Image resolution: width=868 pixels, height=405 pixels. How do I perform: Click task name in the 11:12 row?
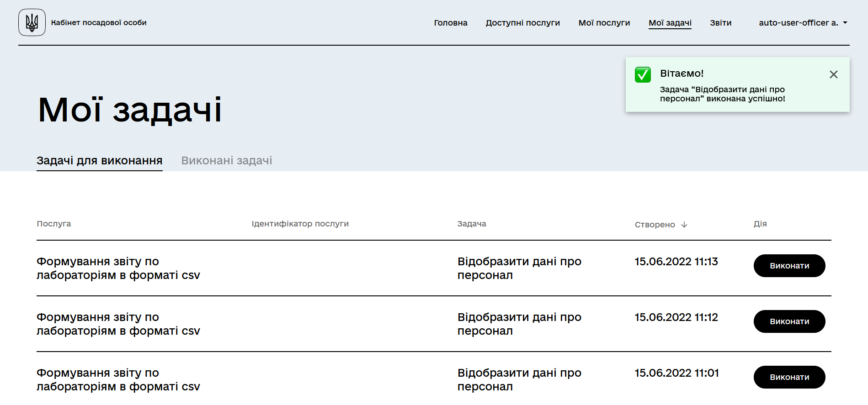click(519, 324)
